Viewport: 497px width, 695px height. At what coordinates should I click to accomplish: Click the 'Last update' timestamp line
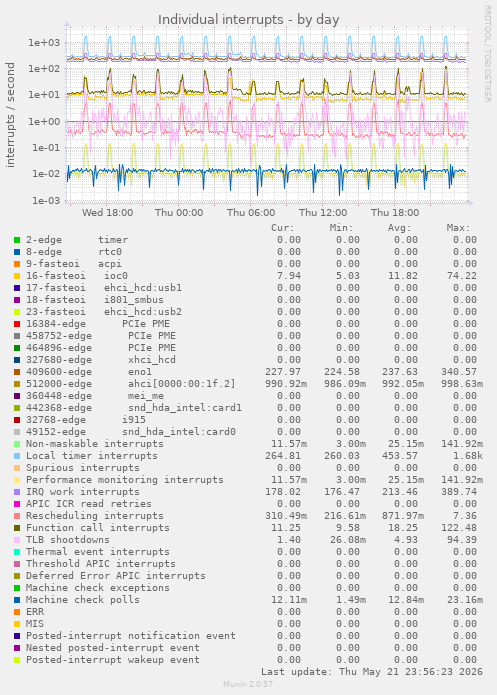click(x=372, y=672)
